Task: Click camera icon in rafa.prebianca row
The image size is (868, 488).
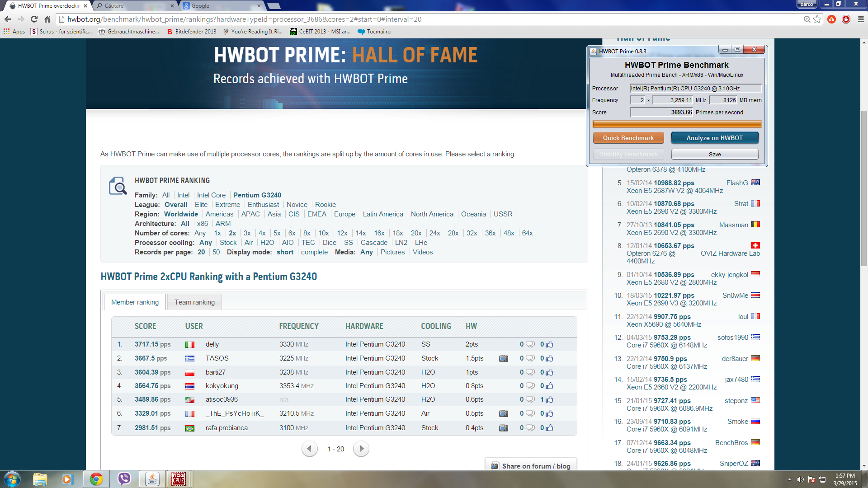Action: pos(503,428)
